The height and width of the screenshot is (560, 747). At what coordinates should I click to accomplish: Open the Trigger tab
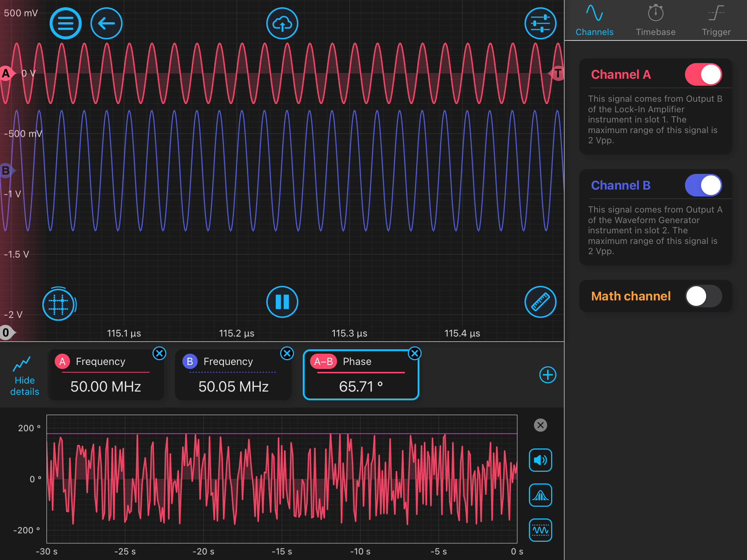tap(716, 20)
